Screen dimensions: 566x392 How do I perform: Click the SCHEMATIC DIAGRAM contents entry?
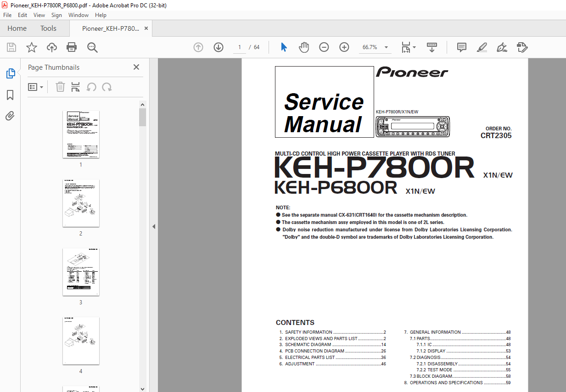333,345
